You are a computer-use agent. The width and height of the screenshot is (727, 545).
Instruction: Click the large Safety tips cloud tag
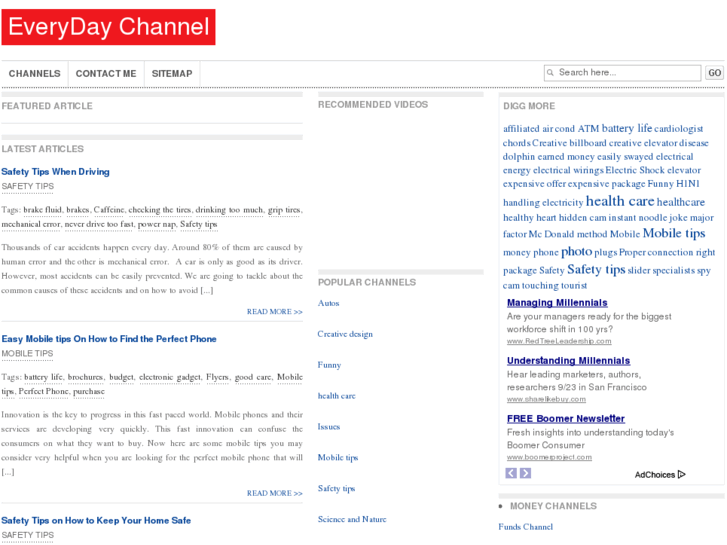point(596,269)
